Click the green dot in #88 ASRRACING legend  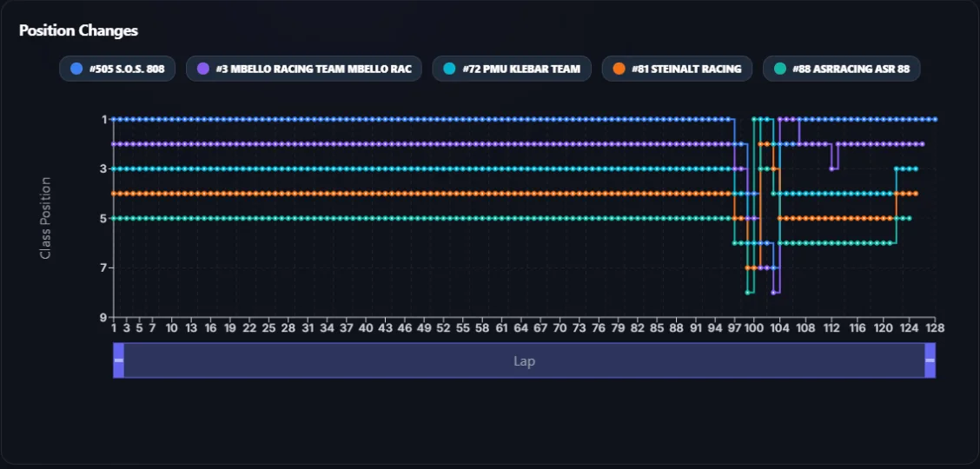(780, 69)
